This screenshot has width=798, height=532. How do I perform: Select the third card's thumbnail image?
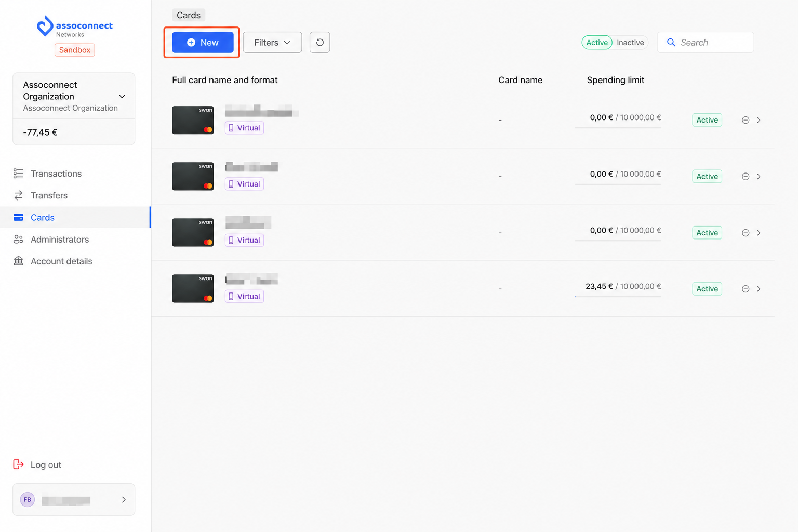tap(193, 232)
